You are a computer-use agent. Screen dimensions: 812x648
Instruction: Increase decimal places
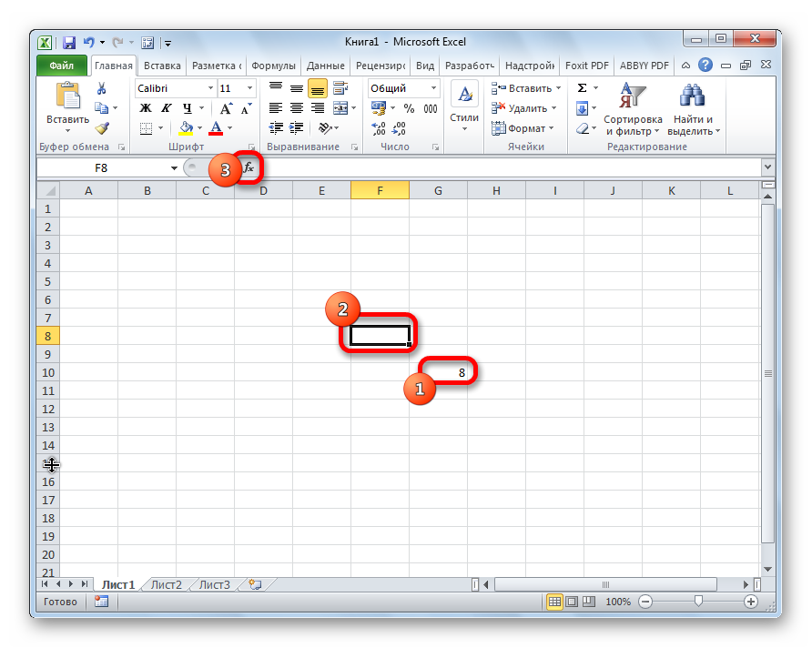tap(379, 127)
